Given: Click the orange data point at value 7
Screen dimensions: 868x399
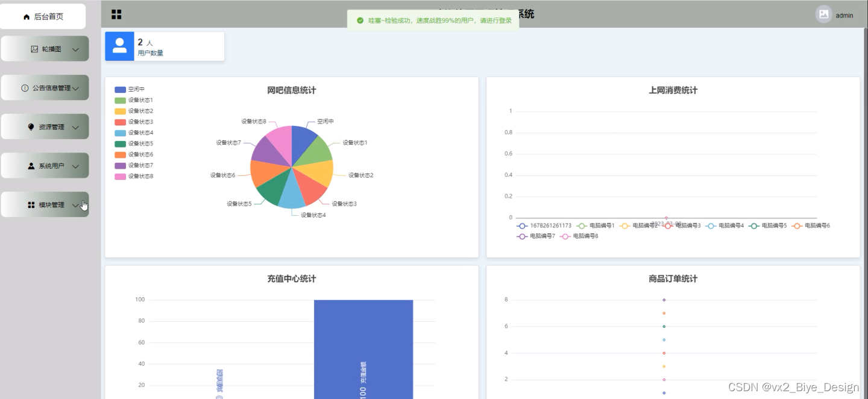Looking at the screenshot, I should (x=664, y=313).
